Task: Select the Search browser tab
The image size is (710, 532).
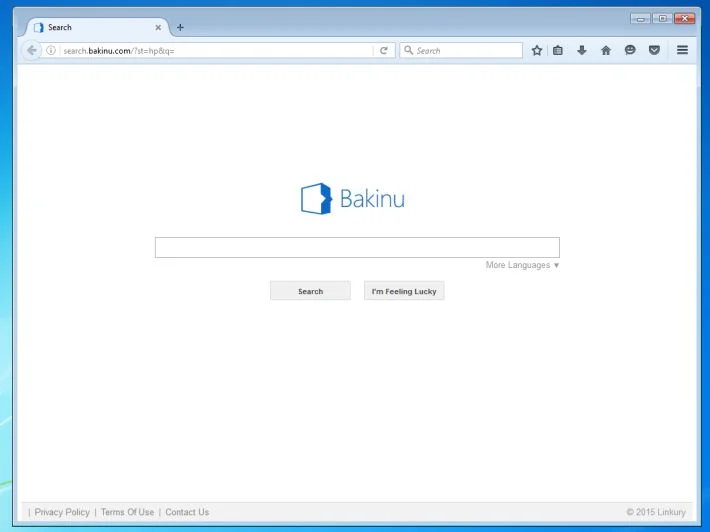Action: coord(97,28)
